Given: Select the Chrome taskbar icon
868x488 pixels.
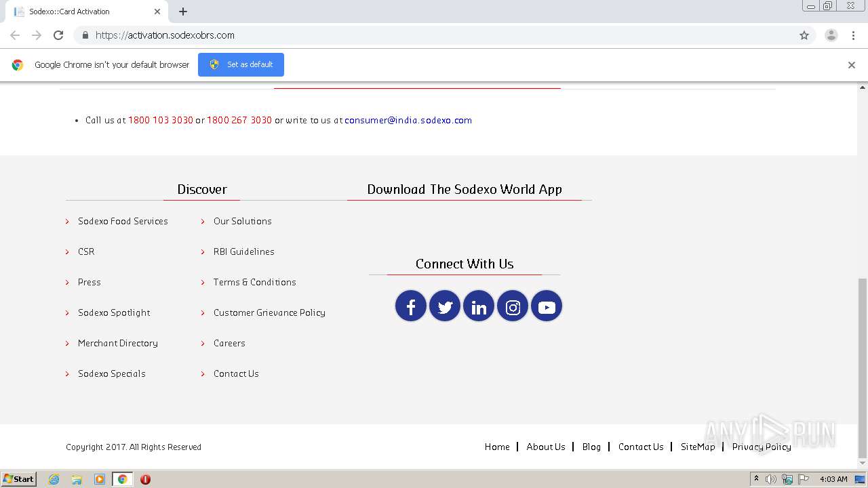Looking at the screenshot, I should pyautogui.click(x=123, y=479).
